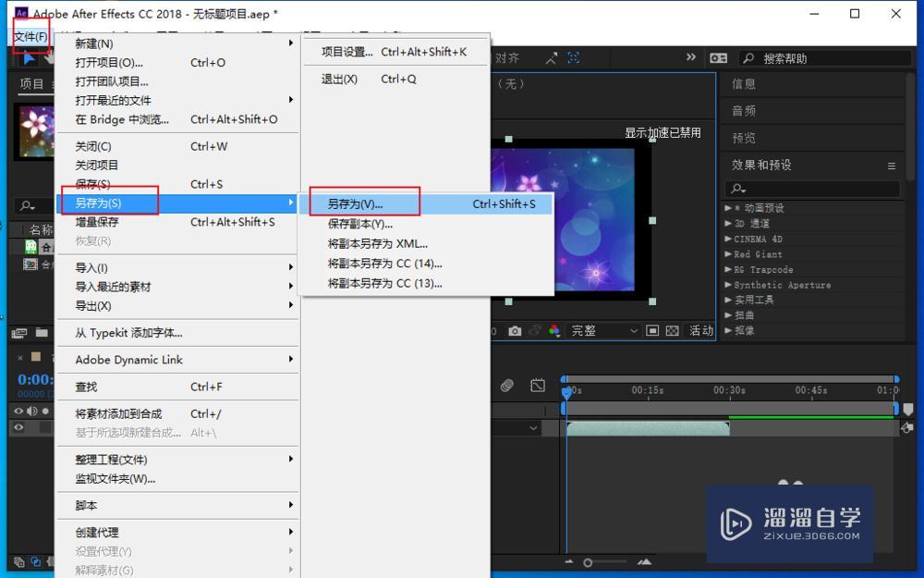The height and width of the screenshot is (578, 924).
Task: Open the 效果和预设 panel menu
Action: point(892,166)
